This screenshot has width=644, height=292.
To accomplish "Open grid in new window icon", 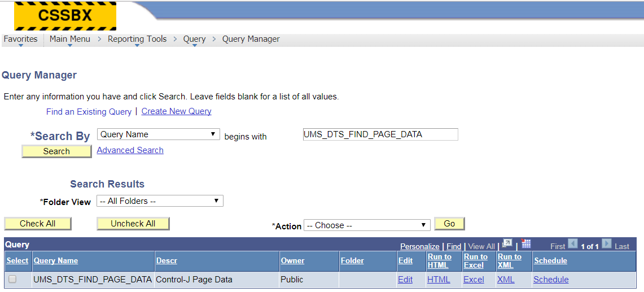I will tap(507, 244).
